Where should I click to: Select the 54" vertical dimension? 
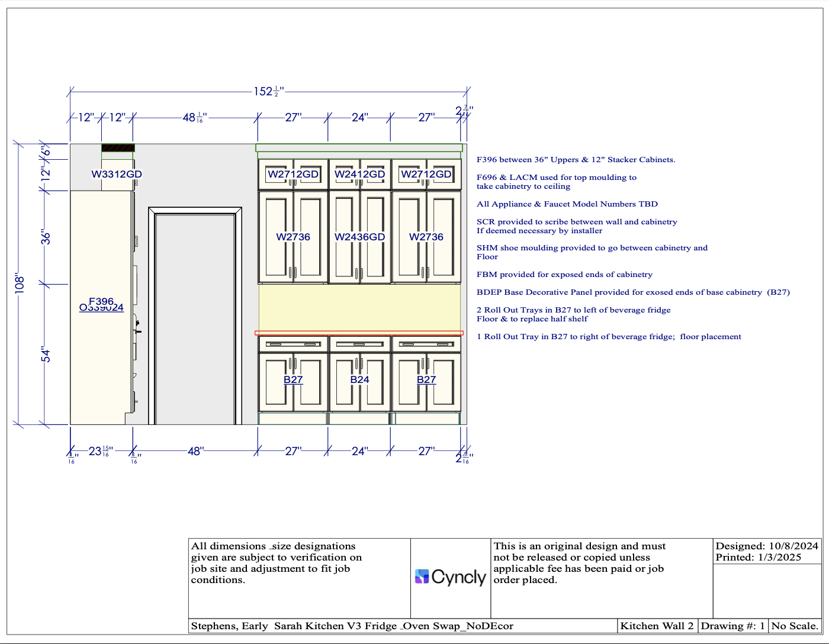point(46,355)
